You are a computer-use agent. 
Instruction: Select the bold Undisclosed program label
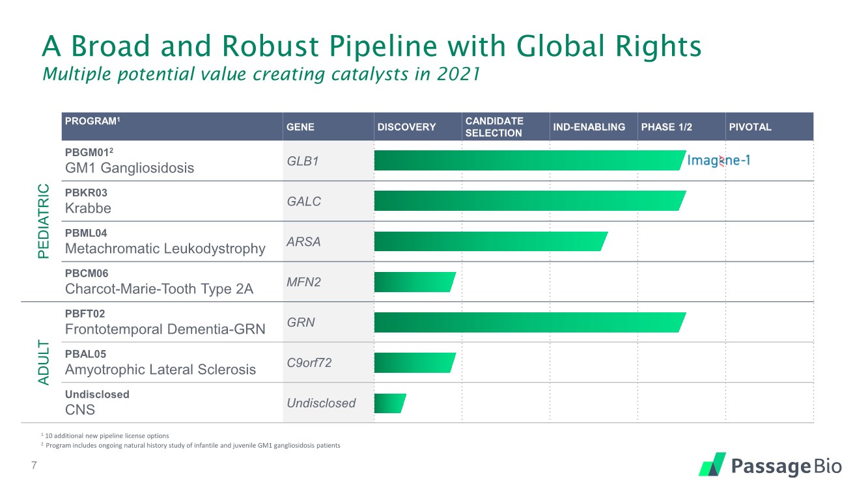97,394
